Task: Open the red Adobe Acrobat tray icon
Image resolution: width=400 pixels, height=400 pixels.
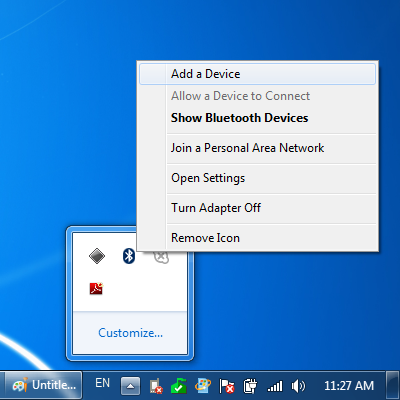Action: [x=97, y=288]
